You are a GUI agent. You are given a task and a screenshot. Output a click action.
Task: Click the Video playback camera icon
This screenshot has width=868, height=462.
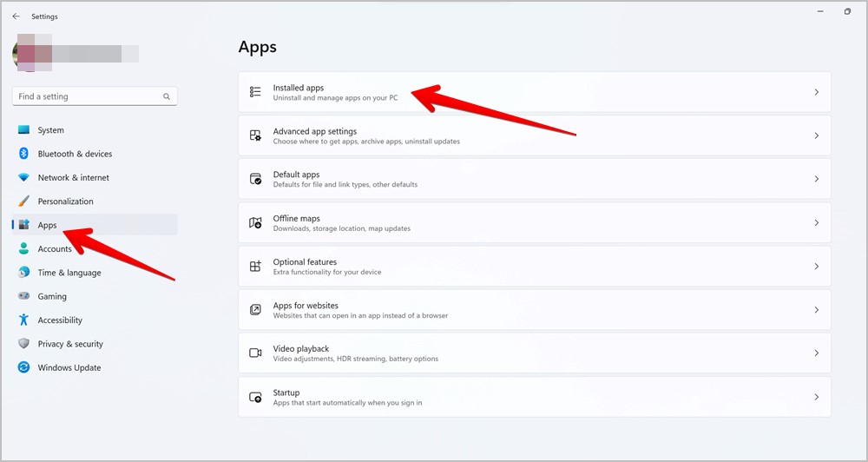tap(255, 353)
